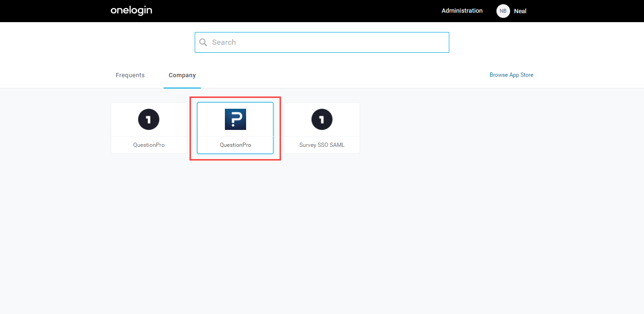Click inside the Search input field
The width and height of the screenshot is (644, 314).
(322, 42)
